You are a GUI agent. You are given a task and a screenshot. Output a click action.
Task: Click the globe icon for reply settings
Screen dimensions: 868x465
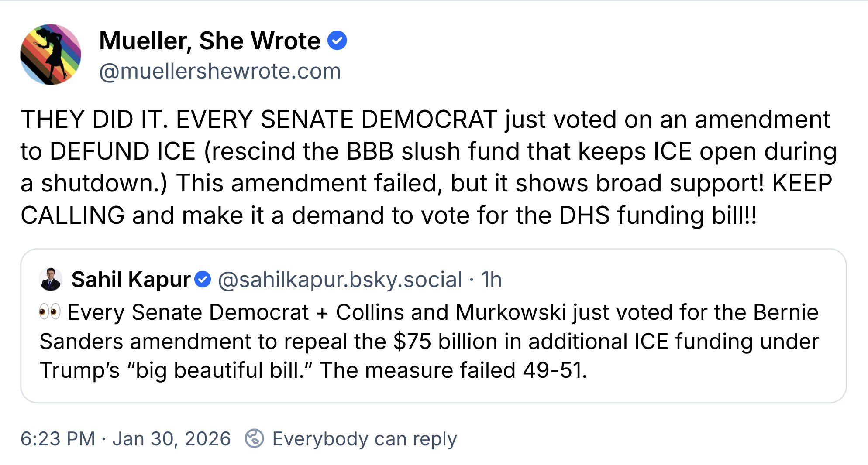coord(254,438)
